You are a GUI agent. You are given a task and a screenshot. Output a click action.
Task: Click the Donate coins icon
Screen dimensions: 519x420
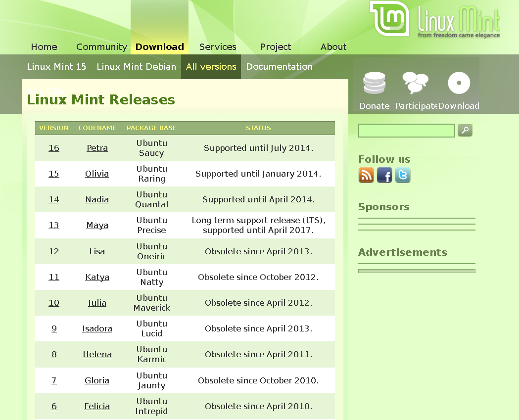point(375,83)
